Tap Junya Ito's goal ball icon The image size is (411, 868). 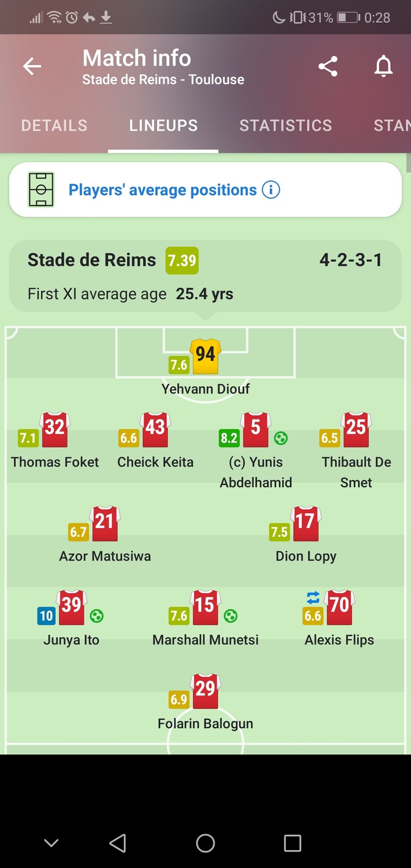click(96, 616)
